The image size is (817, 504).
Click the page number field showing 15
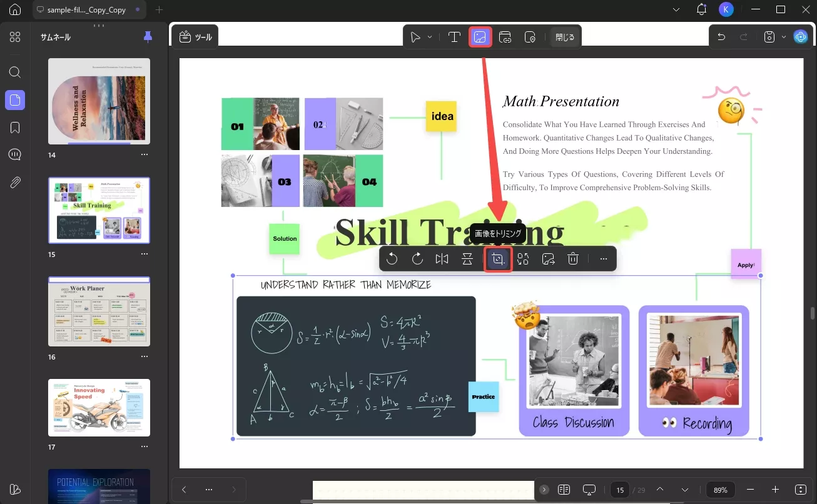(x=620, y=490)
